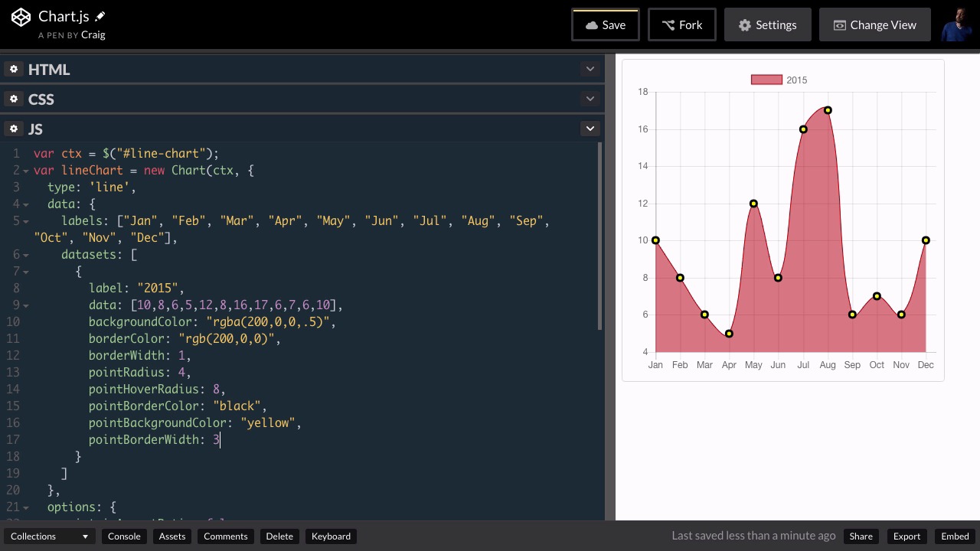Fork this pen

tap(682, 25)
